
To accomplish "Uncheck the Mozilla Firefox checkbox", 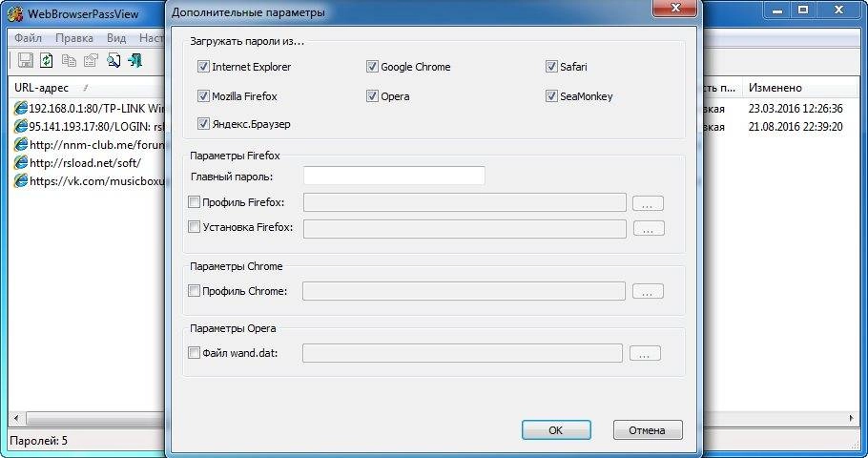I will [203, 95].
